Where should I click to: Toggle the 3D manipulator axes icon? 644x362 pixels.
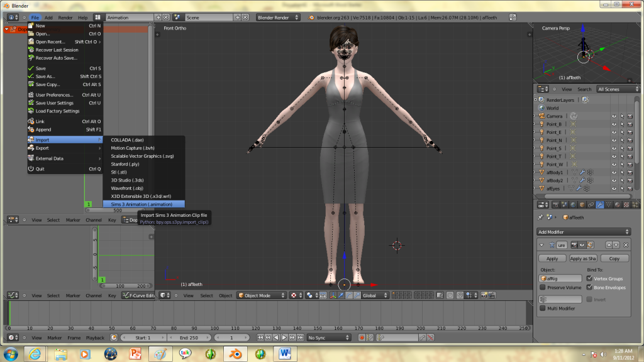coord(333,295)
